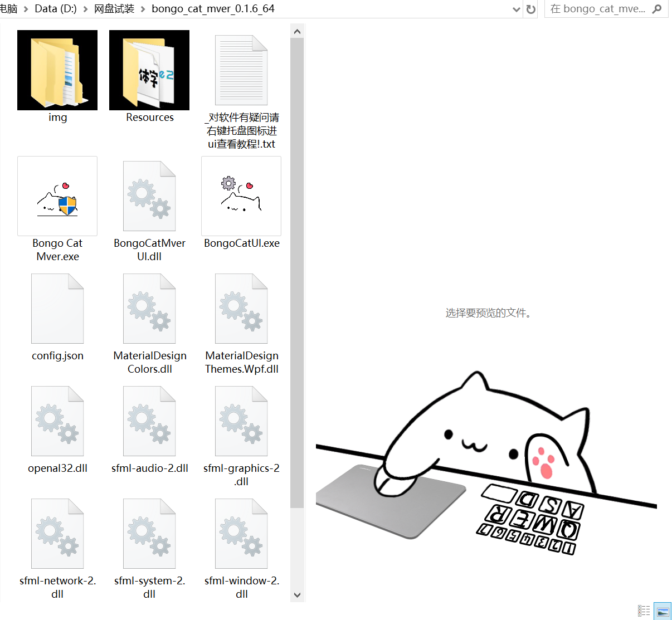Select the Resources folder icon

149,70
